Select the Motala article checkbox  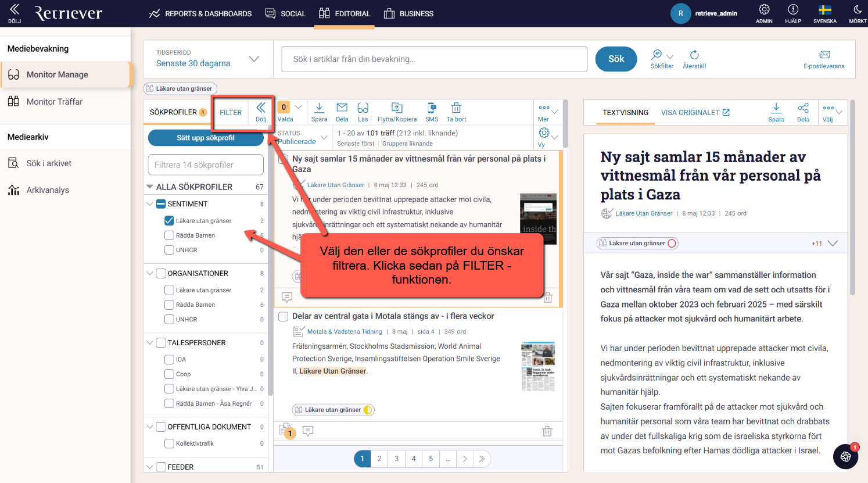[283, 317]
